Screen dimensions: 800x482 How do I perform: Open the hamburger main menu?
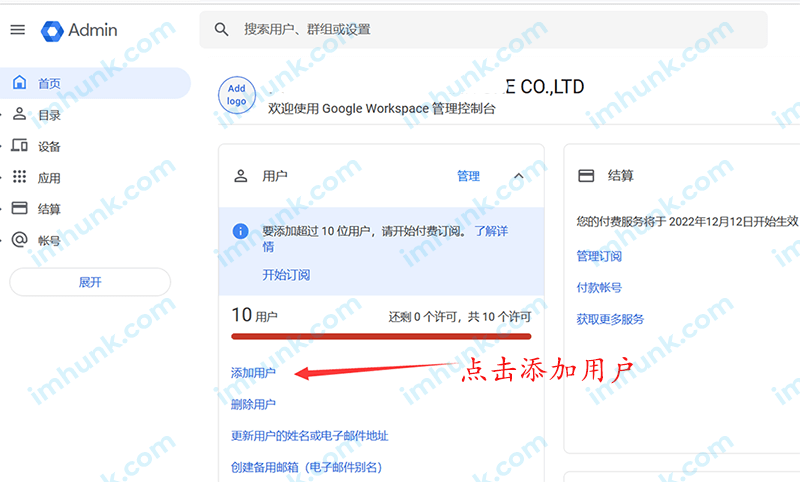pos(18,30)
